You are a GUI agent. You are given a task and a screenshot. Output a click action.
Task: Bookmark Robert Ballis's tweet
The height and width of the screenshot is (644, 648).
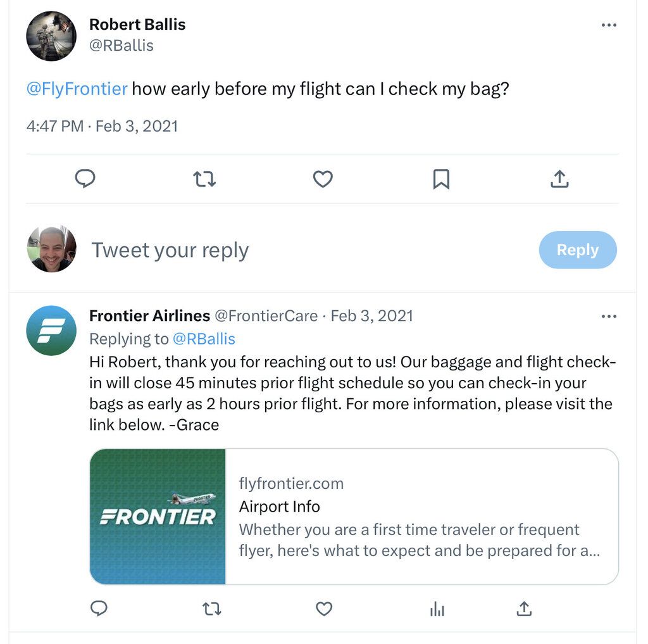441,179
